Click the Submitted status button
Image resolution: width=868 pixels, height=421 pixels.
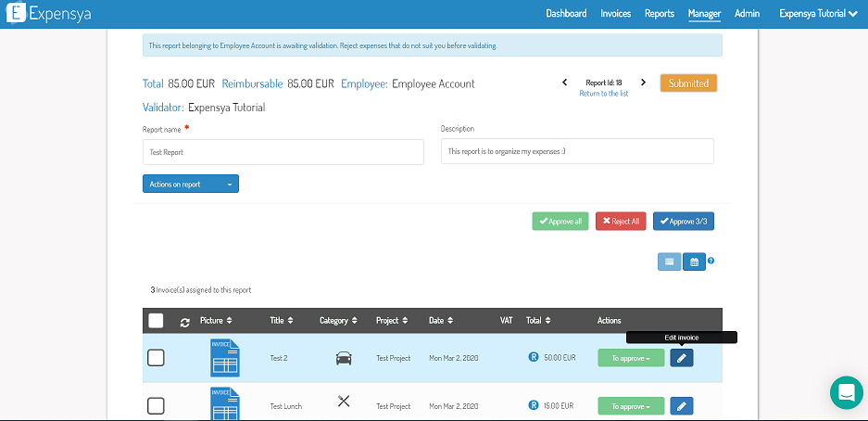click(x=688, y=83)
